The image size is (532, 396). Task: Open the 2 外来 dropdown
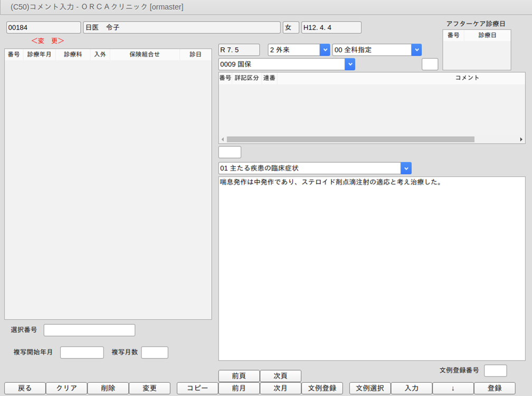pyautogui.click(x=325, y=50)
